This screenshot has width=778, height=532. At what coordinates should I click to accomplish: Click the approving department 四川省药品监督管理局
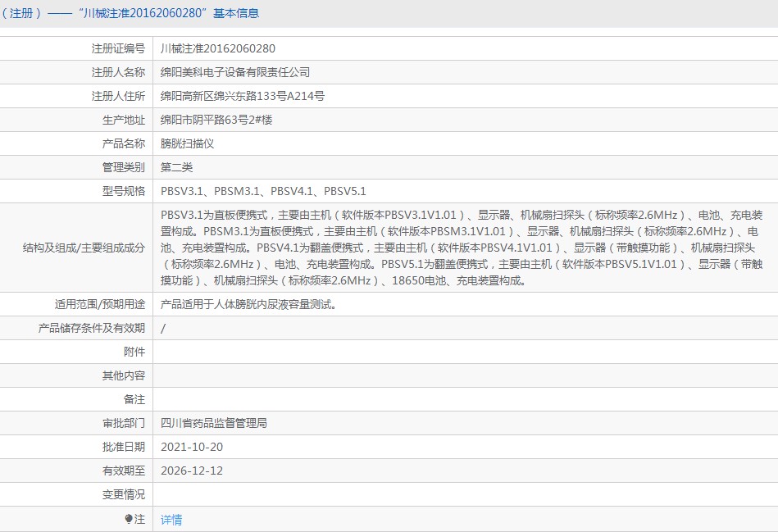click(214, 423)
